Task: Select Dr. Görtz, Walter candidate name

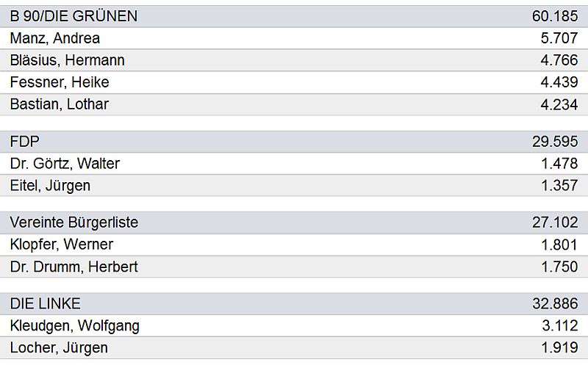Action: [x=65, y=164]
